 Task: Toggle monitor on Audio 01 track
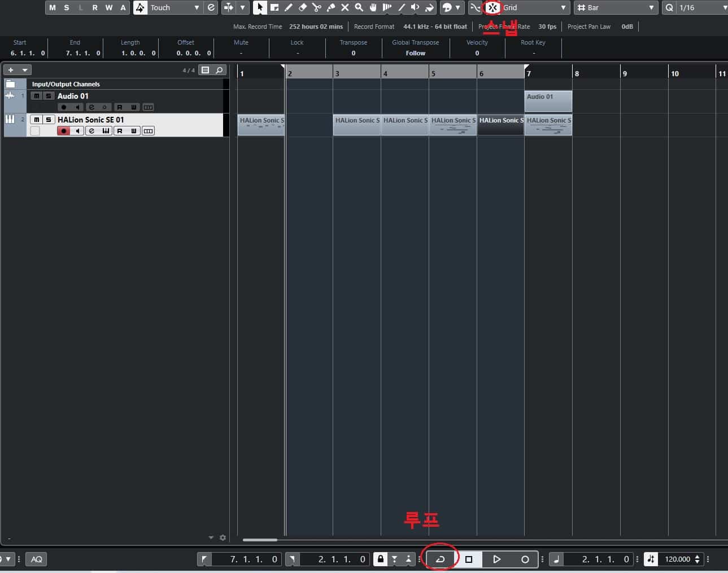77,107
